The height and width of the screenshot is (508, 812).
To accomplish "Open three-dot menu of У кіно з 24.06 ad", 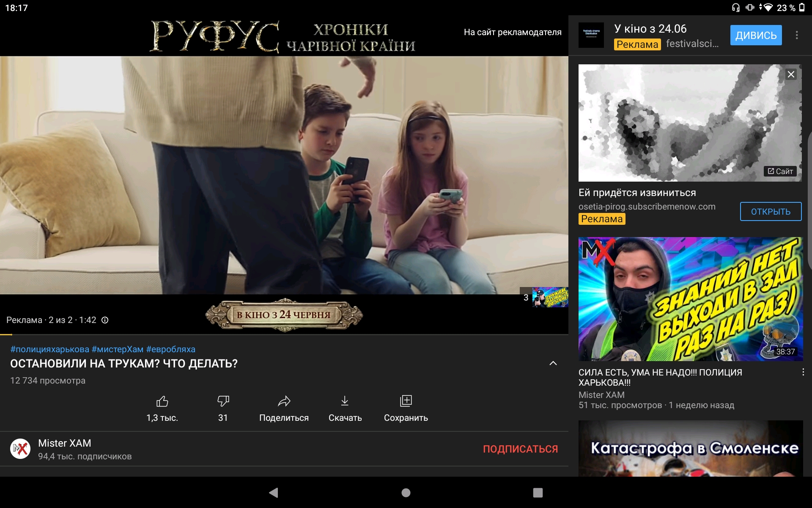I will 797,35.
